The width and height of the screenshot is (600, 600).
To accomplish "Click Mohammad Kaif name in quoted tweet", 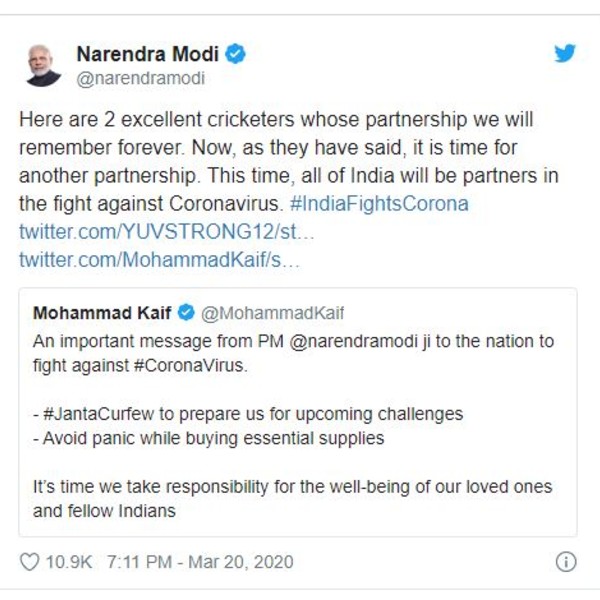I will pyautogui.click(x=100, y=312).
